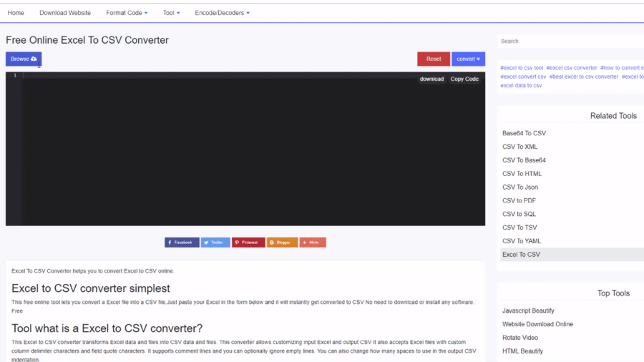Click the download button in editor
The height and width of the screenshot is (362, 644).
(431, 79)
